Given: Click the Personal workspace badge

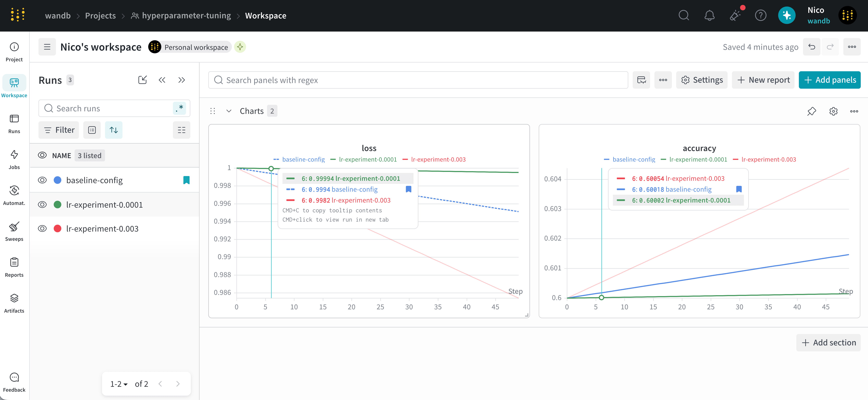Looking at the screenshot, I should pos(190,47).
